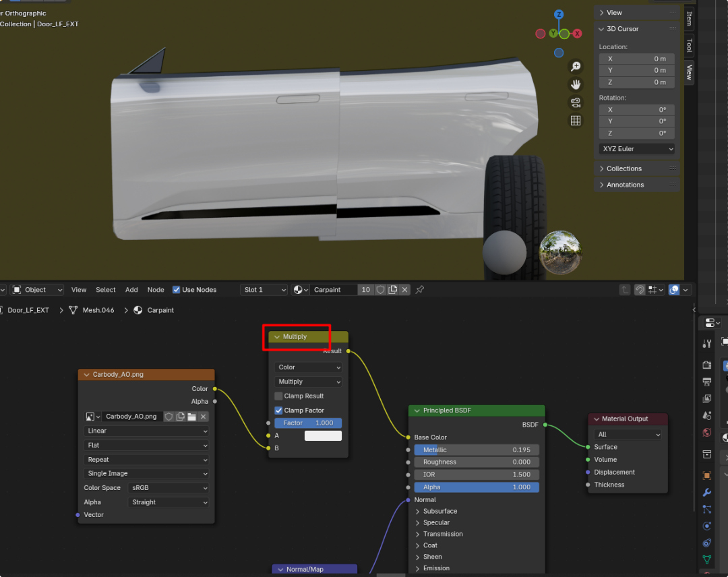Screen dimensions: 728x577
Task: Enable the Clamp Result checkbox
Action: coord(278,396)
